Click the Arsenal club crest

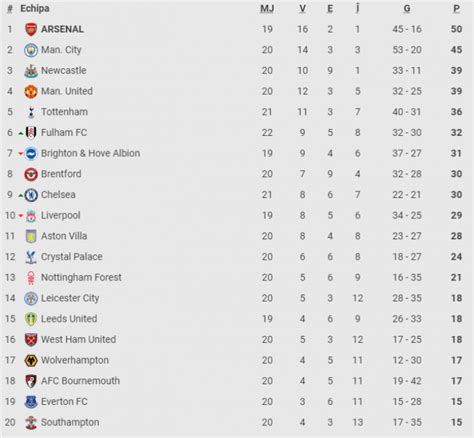pyautogui.click(x=31, y=29)
